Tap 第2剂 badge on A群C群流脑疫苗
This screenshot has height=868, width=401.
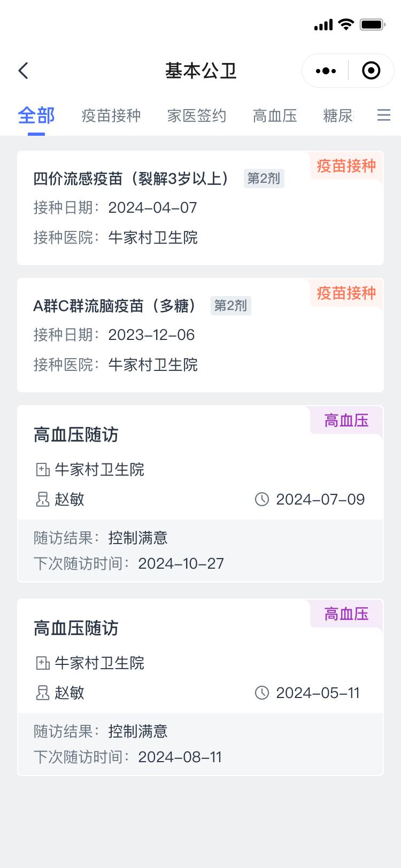[x=230, y=306]
